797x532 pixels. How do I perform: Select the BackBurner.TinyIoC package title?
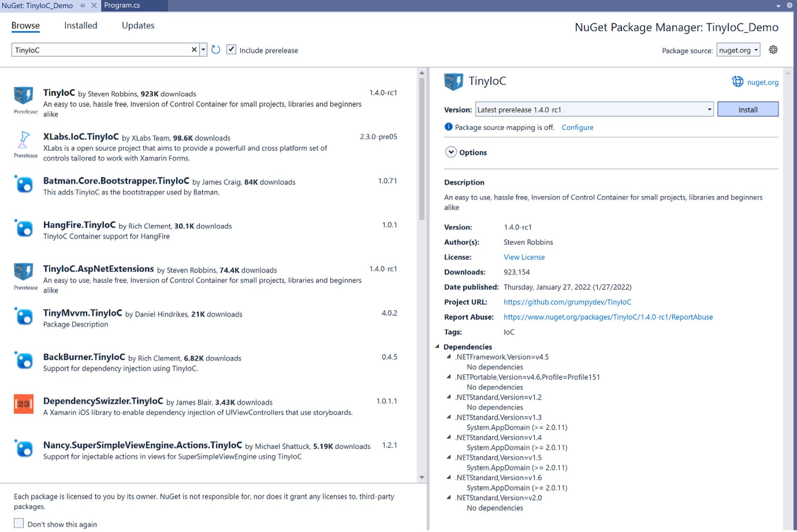click(x=84, y=357)
